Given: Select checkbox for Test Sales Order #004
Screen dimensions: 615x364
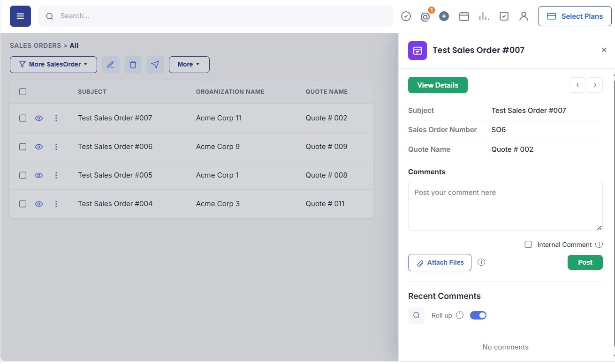Looking at the screenshot, I should click(23, 204).
